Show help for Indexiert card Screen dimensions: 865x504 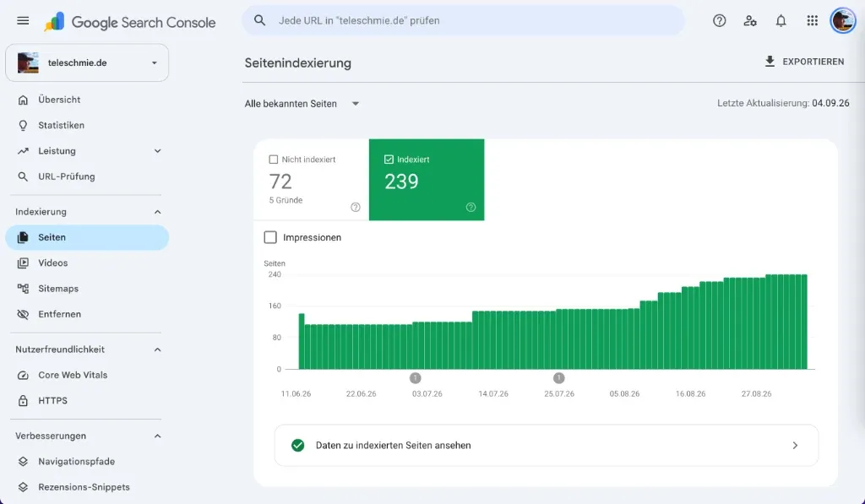click(x=471, y=208)
